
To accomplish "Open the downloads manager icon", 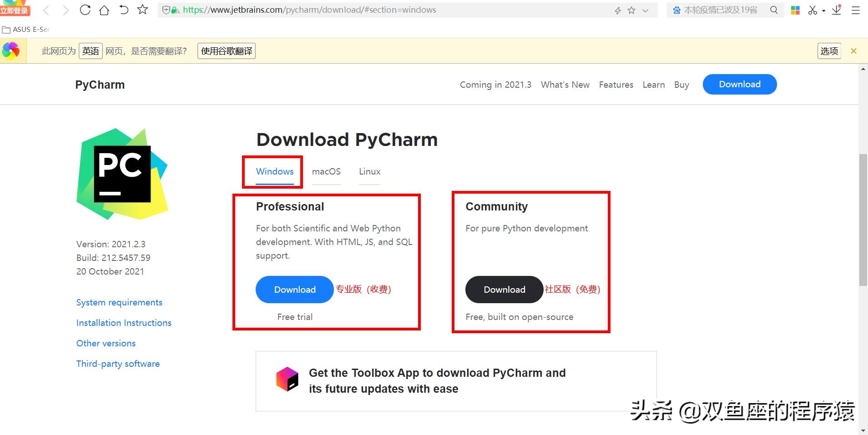I will [837, 10].
